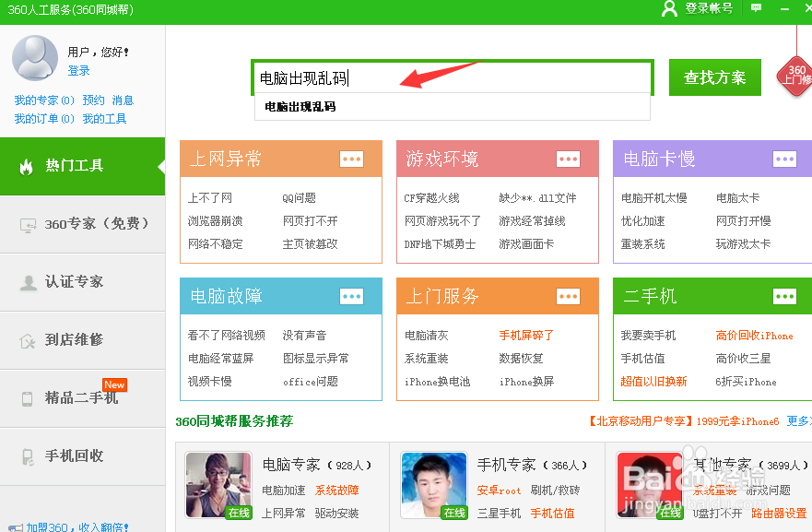Open the 预约 link
The width and height of the screenshot is (812, 532).
tap(93, 100)
